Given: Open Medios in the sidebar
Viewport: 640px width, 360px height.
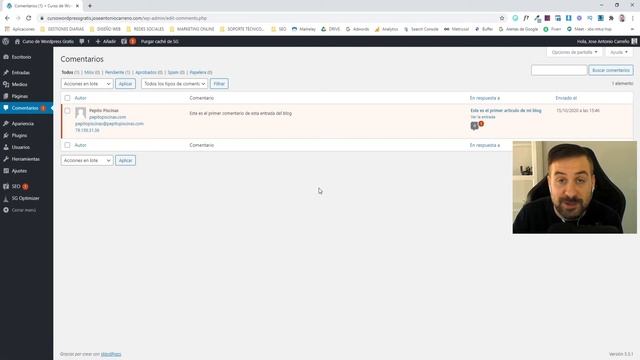Looking at the screenshot, I should tap(19, 84).
